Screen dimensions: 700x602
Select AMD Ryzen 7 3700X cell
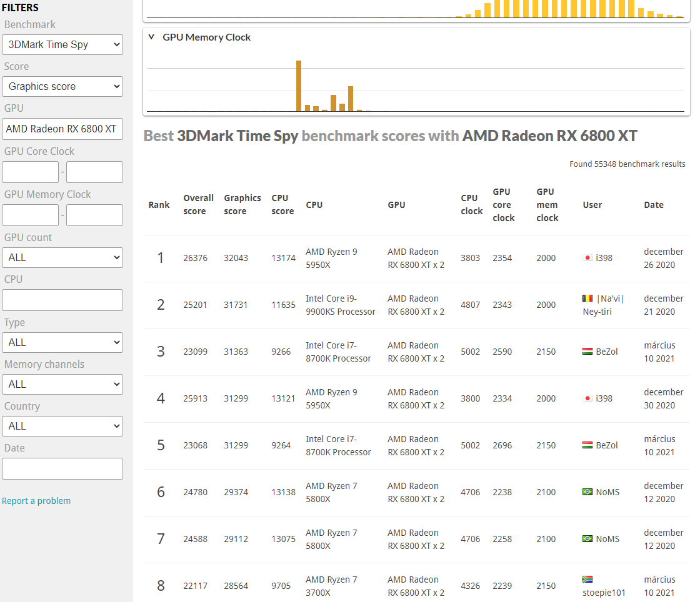pyautogui.click(x=331, y=586)
